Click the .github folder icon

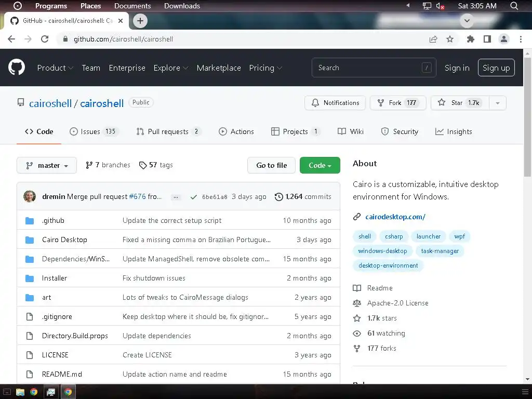click(30, 220)
